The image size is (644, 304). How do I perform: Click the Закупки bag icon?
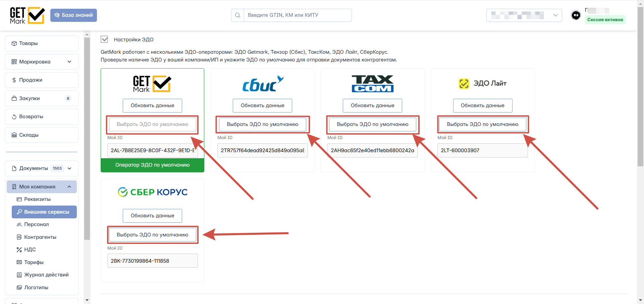(x=14, y=98)
